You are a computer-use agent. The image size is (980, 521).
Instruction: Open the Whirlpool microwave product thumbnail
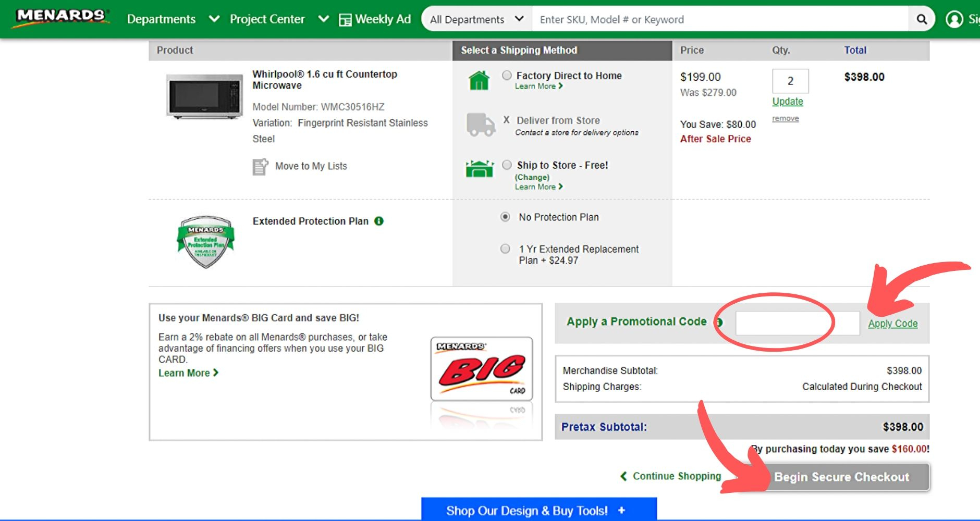205,97
